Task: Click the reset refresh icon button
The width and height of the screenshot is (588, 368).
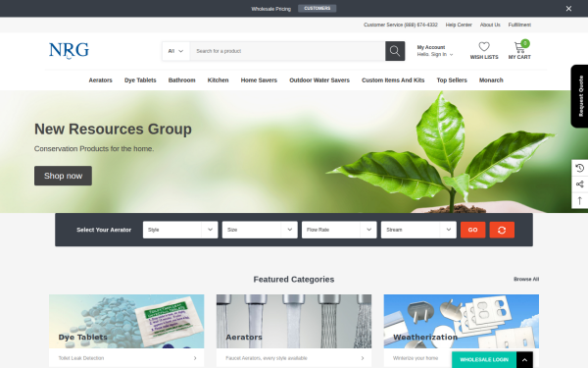Action: (502, 230)
